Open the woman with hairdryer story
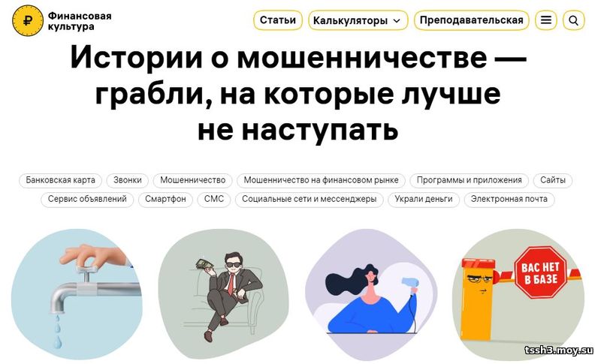The height and width of the screenshot is (364, 601). click(371, 294)
